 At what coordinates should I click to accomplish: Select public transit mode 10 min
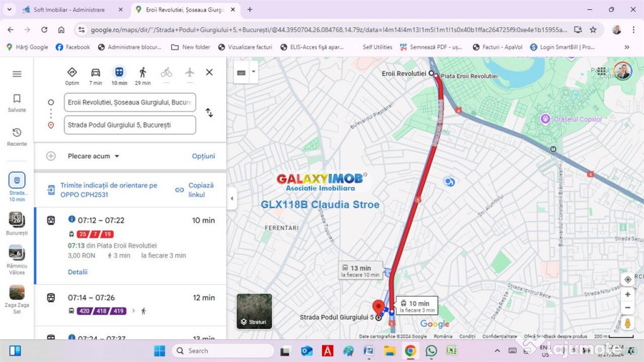(x=119, y=76)
